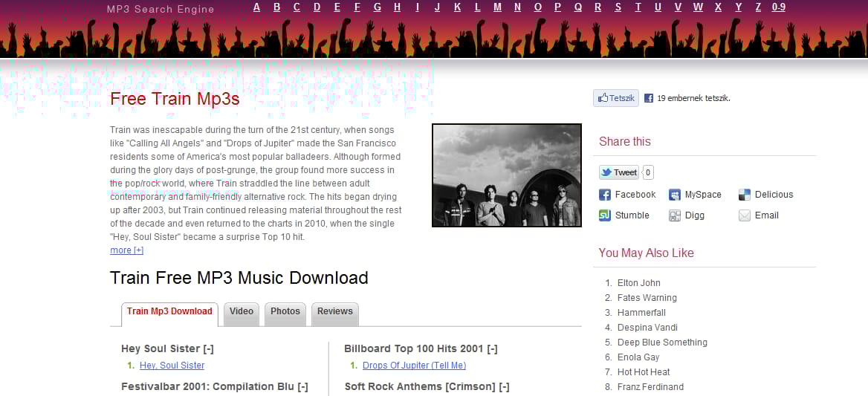The width and height of the screenshot is (868, 396).
Task: Open the MP3 Search Engine home link
Action: (x=161, y=9)
